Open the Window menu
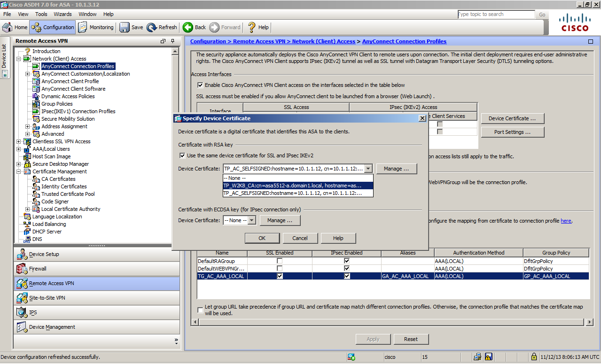Image resolution: width=601 pixels, height=364 pixels. pyautogui.click(x=88, y=14)
